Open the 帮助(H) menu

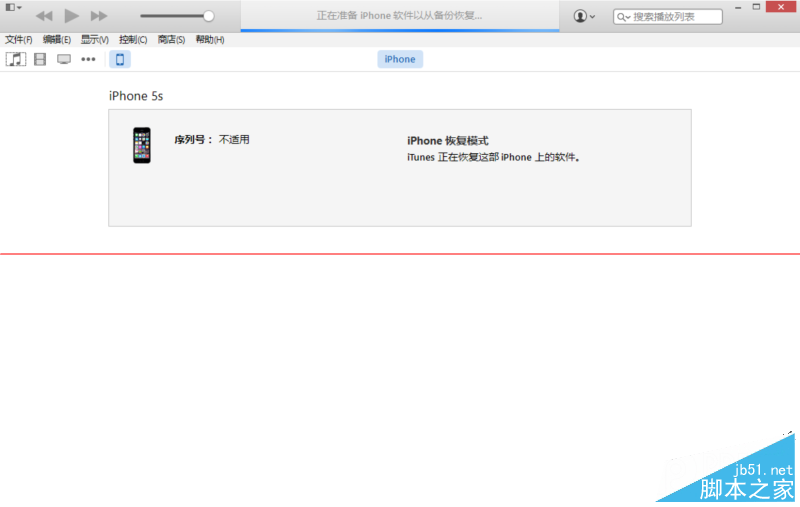click(x=210, y=39)
